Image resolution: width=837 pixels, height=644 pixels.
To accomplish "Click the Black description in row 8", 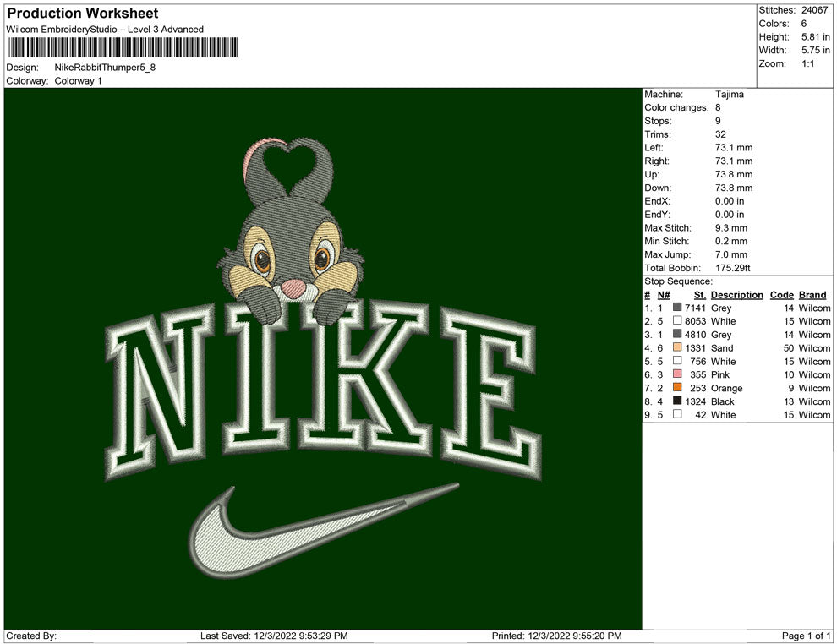I will (x=723, y=401).
